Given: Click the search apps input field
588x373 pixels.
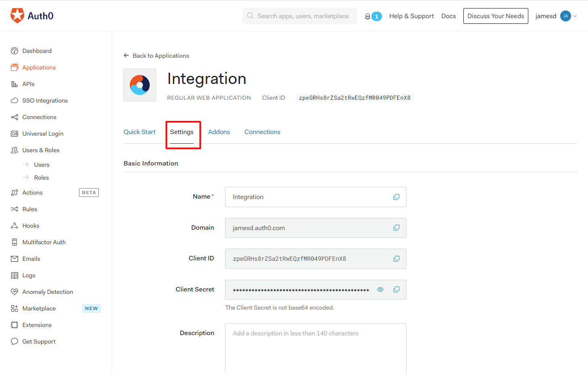Looking at the screenshot, I should (x=300, y=16).
